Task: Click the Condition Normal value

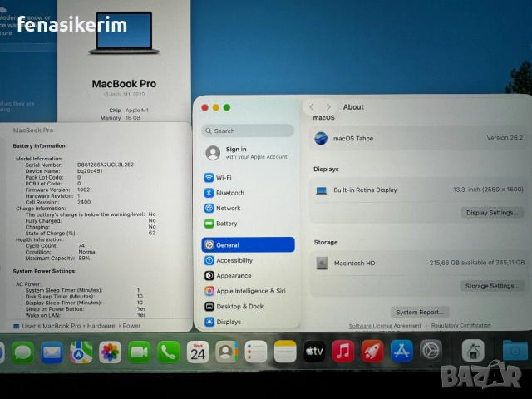Action: (x=87, y=252)
